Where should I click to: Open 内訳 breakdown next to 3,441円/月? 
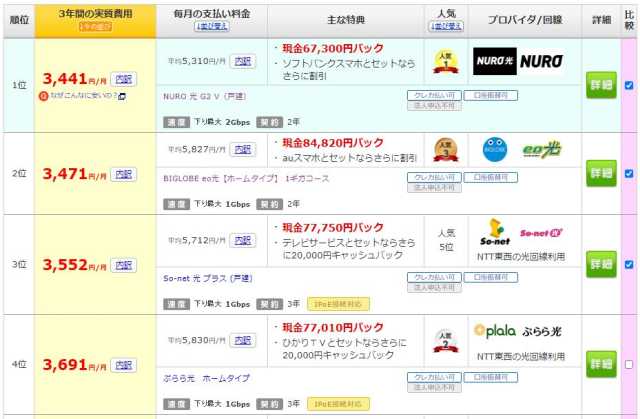click(124, 79)
